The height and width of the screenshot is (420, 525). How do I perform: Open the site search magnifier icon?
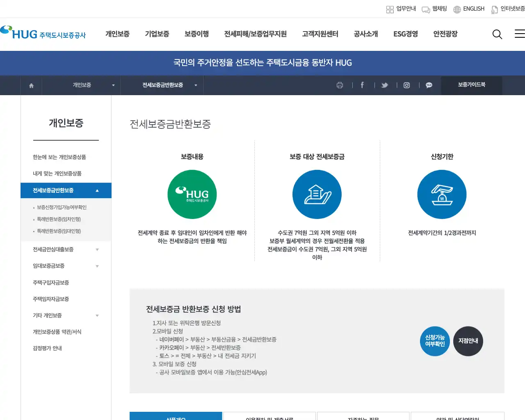(497, 34)
